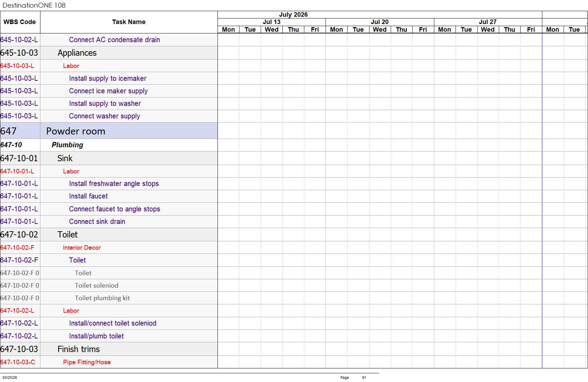Image resolution: width=588 pixels, height=382 pixels.
Task: Click the DestinationONE 108 title
Action: click(x=34, y=5)
